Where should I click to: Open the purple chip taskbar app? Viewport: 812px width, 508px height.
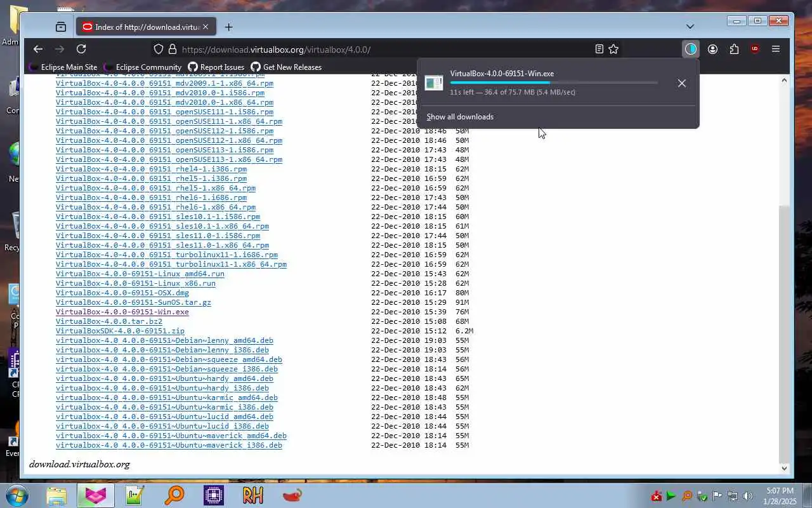pos(214,495)
